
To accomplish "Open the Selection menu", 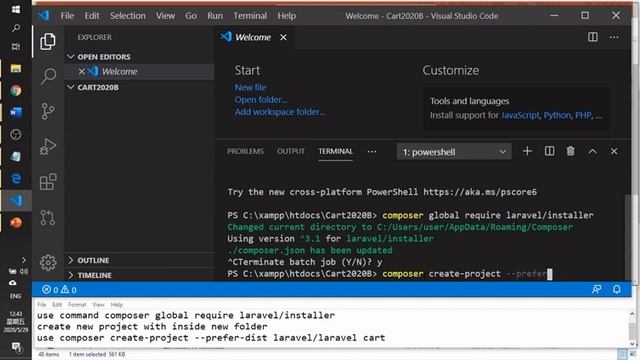I will click(127, 16).
